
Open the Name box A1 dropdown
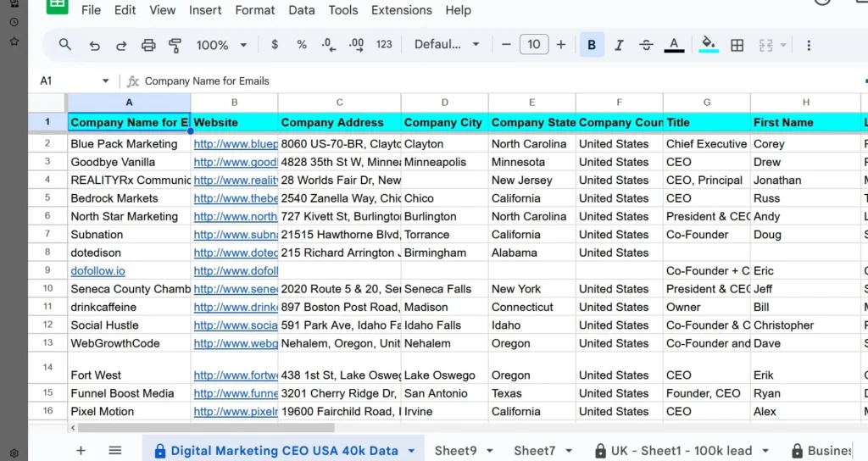point(105,81)
